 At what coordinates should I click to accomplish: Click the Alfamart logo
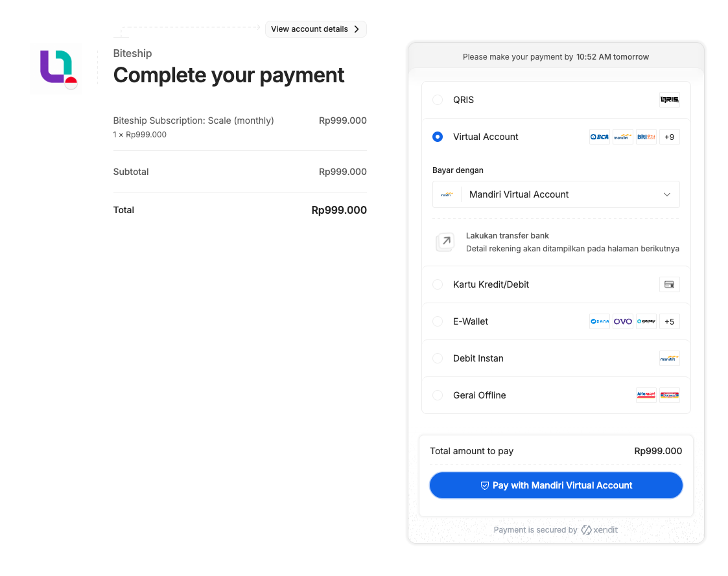(646, 395)
